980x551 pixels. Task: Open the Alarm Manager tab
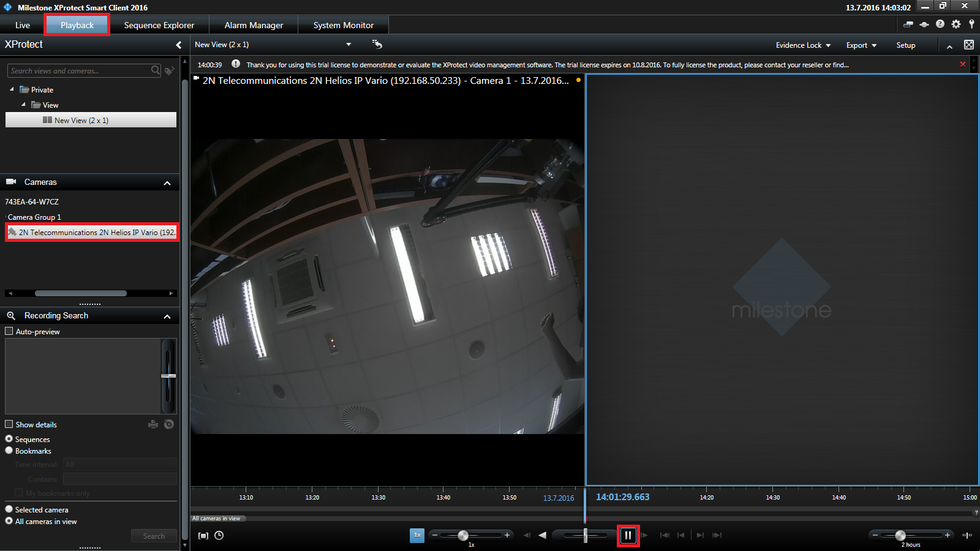pos(254,25)
